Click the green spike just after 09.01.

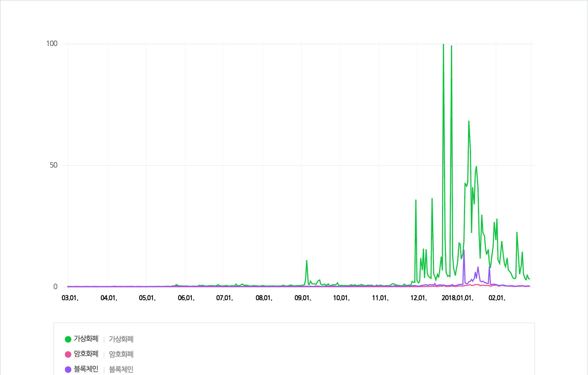tap(307, 261)
